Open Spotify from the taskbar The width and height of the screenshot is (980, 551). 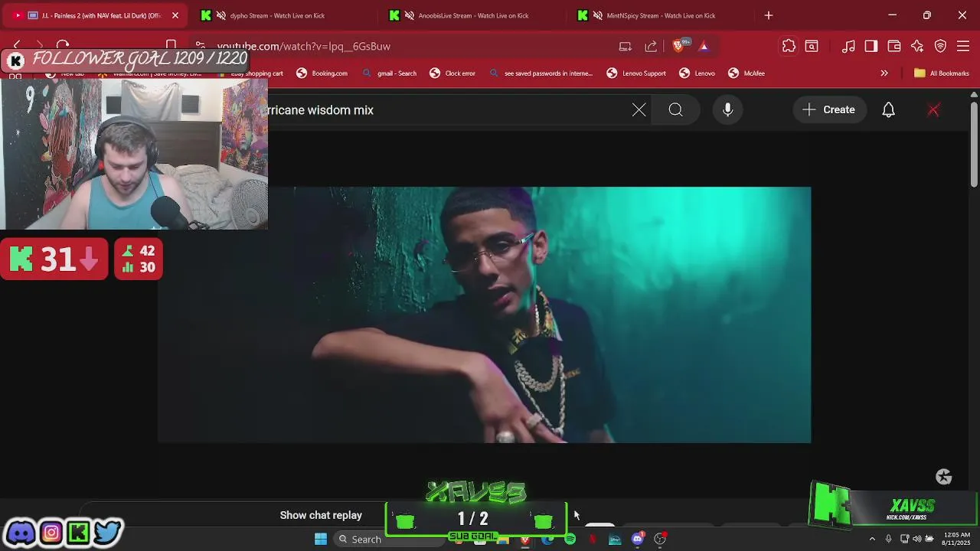click(570, 539)
